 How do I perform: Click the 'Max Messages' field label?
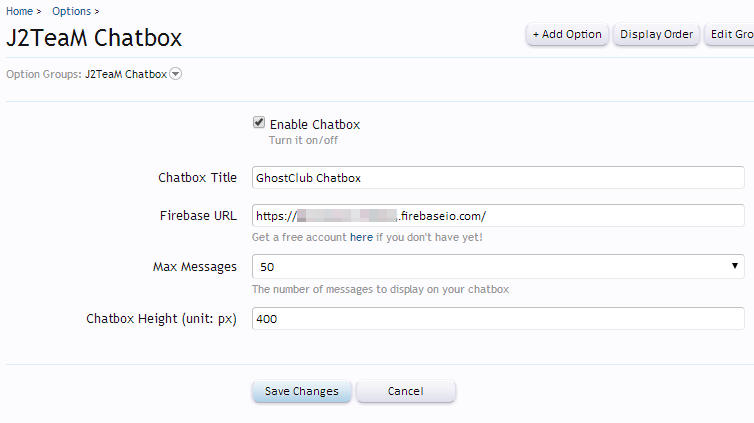(194, 267)
